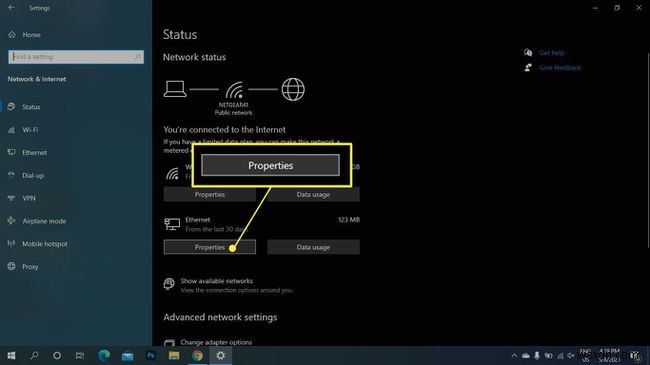Go back using the Settings back arrow
Viewport: 650px width, 365px height.
11,7
